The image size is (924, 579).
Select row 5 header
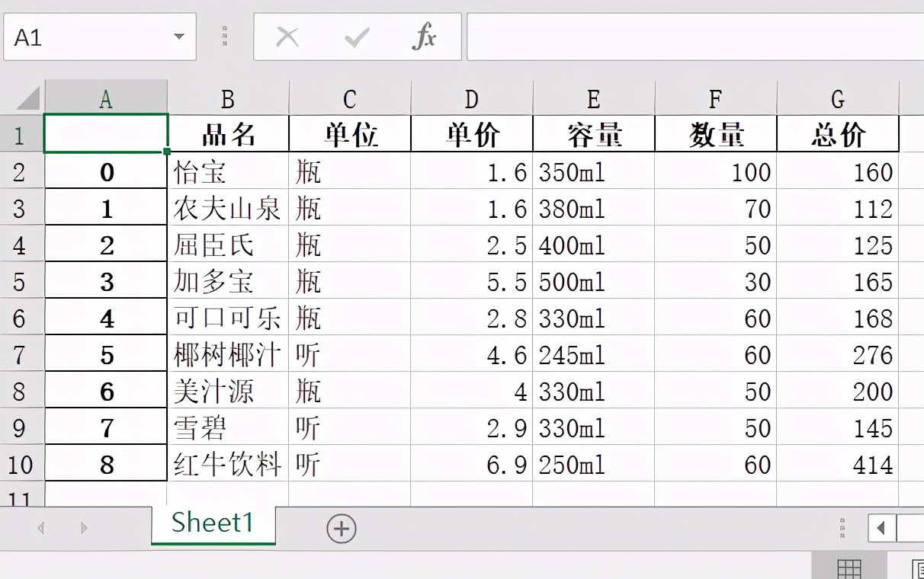pos(22,281)
